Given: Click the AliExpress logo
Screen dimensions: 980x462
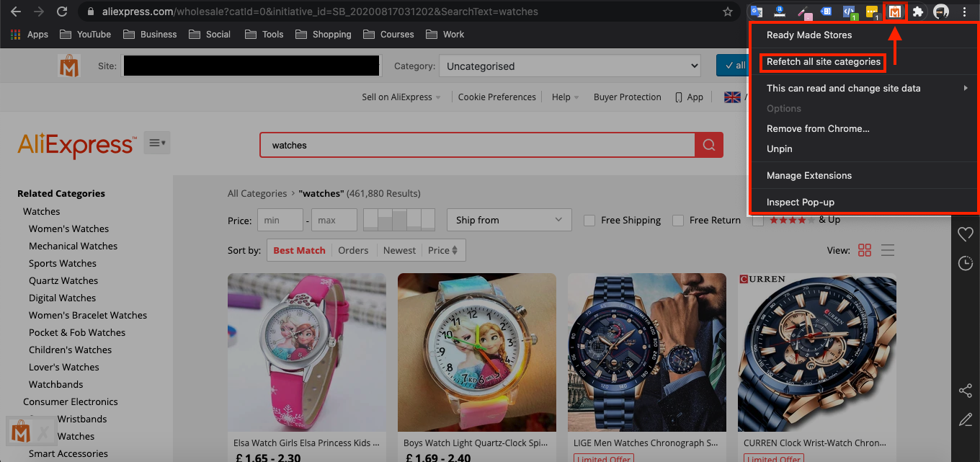Looking at the screenshot, I should 76,145.
